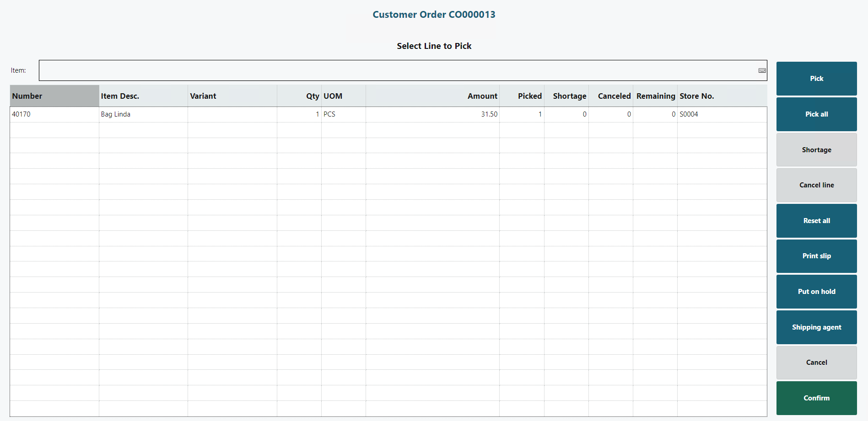The image size is (868, 421).
Task: Click the Remaining column header
Action: 655,96
